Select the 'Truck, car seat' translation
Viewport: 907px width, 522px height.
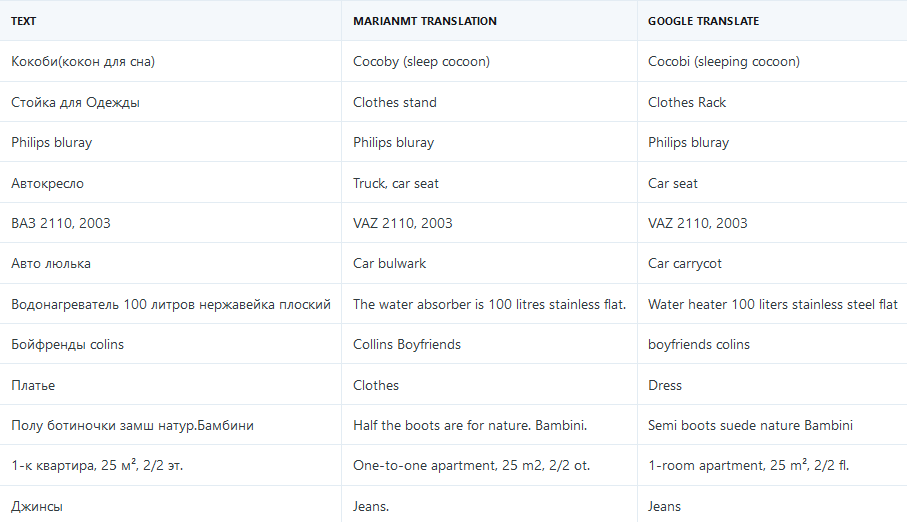click(396, 183)
